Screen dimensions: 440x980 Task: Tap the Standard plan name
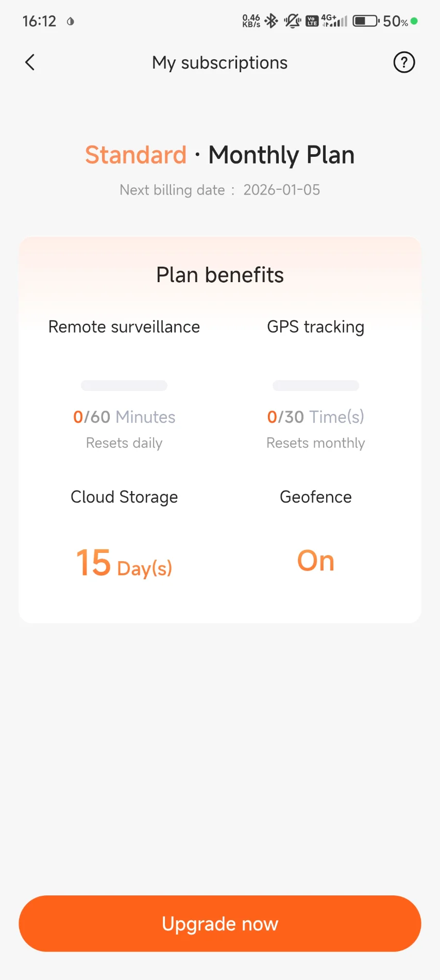[x=136, y=155]
